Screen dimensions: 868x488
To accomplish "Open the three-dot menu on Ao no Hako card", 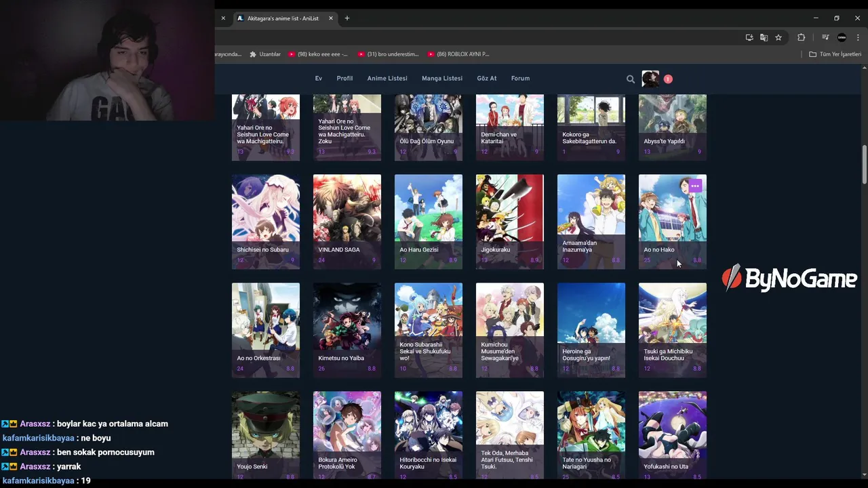I will click(695, 186).
